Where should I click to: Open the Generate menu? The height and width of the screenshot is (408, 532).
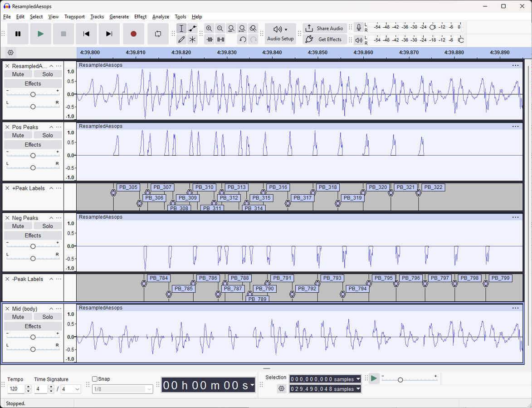tap(119, 17)
